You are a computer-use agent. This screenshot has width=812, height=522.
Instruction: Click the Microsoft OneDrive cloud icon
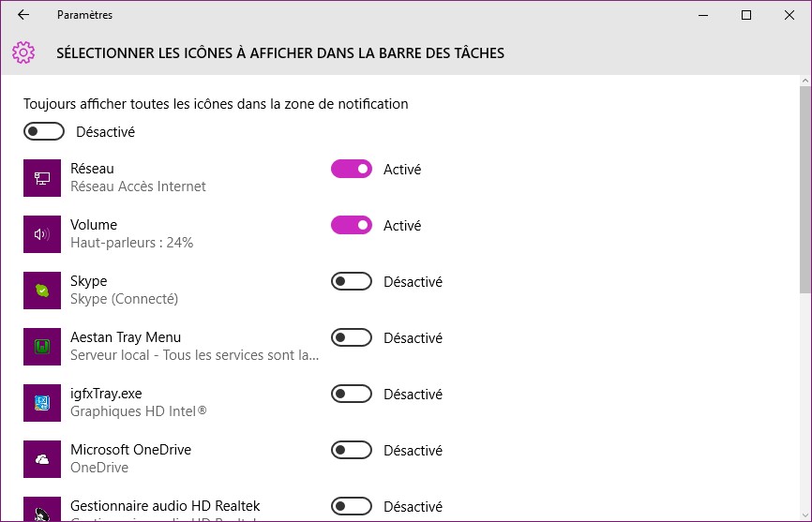click(x=42, y=459)
